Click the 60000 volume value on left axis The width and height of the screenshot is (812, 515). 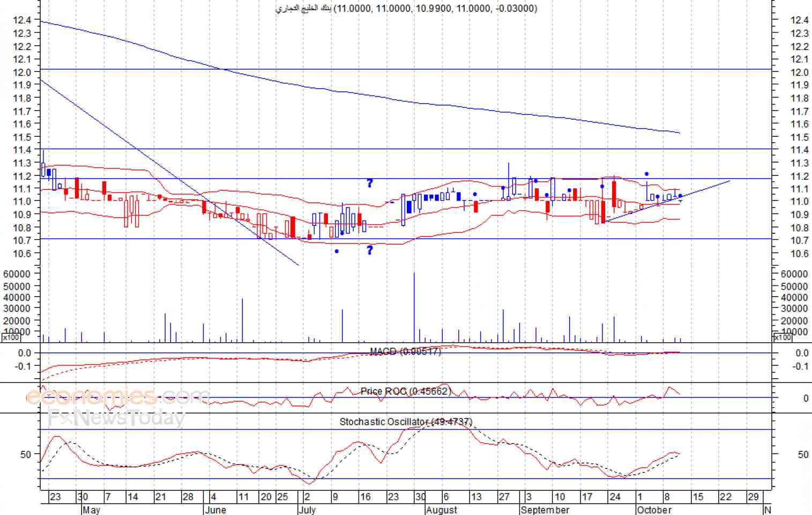pos(16,274)
